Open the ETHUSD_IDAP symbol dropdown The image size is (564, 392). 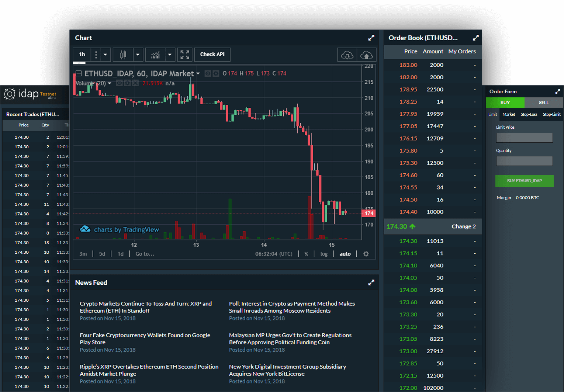click(x=198, y=74)
